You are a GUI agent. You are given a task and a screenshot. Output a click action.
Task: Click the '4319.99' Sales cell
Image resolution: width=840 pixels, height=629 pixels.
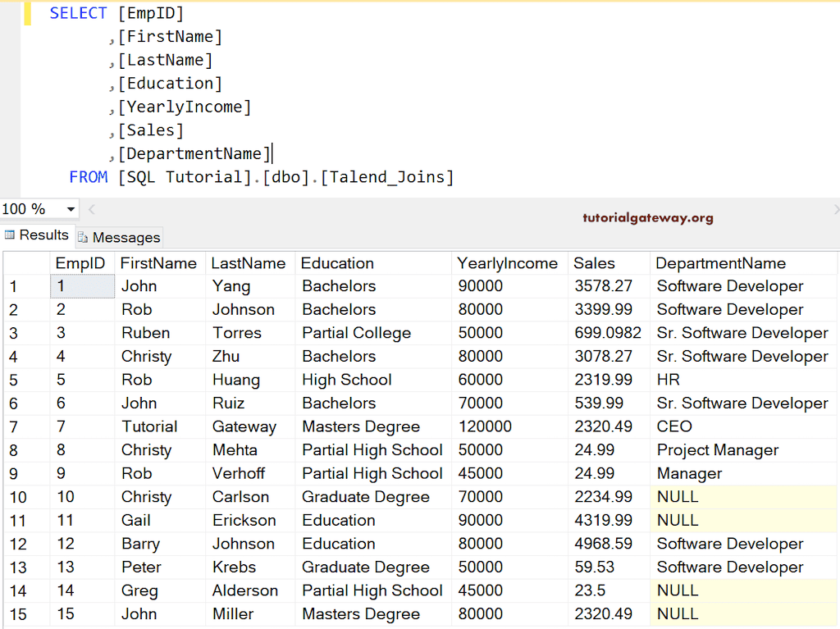tap(609, 520)
